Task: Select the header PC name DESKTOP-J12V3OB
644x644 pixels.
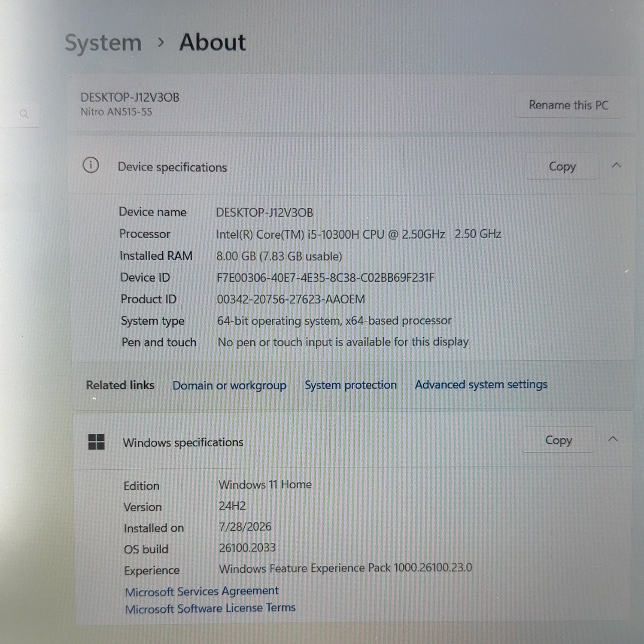Action: tap(130, 97)
